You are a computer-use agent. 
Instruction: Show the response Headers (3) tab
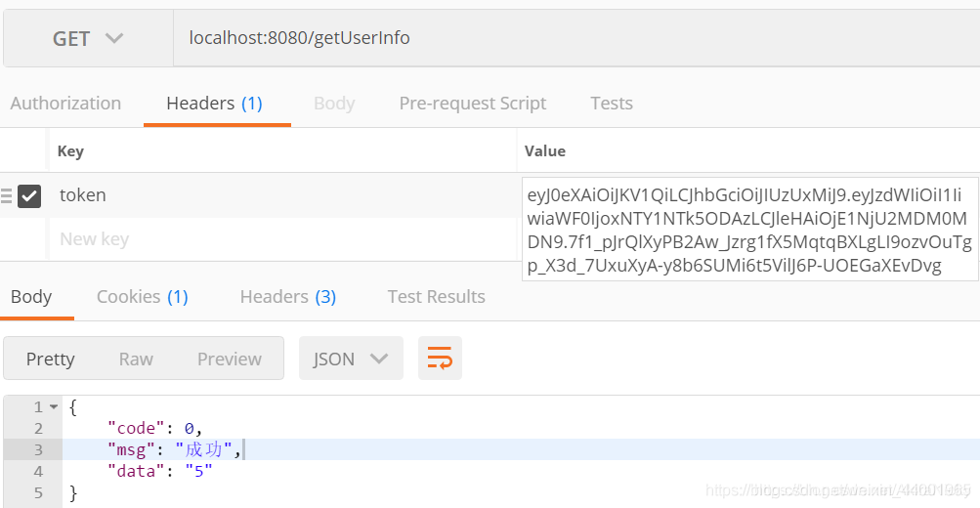pos(288,297)
